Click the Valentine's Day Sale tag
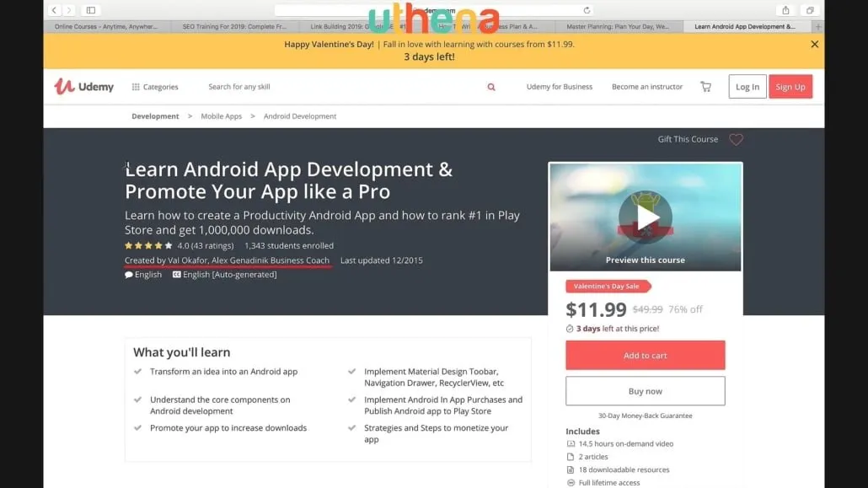The width and height of the screenshot is (868, 488). (x=608, y=287)
